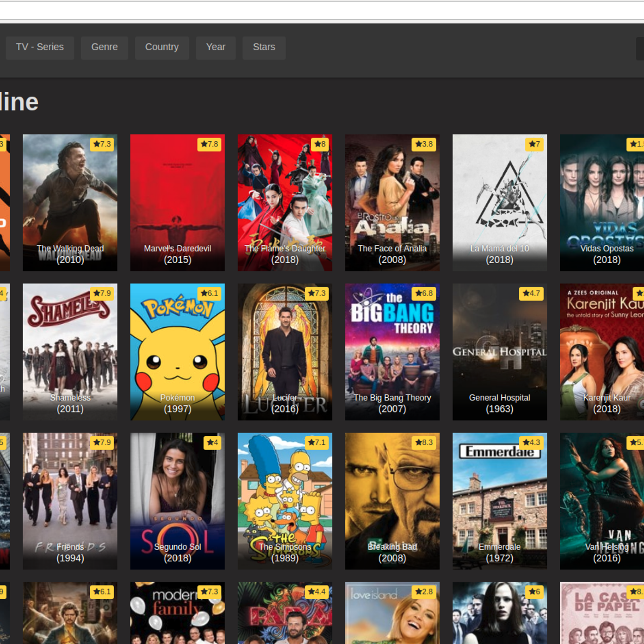
Task: Click the 7.3 star rating on The Walking Dead
Action: point(102,144)
